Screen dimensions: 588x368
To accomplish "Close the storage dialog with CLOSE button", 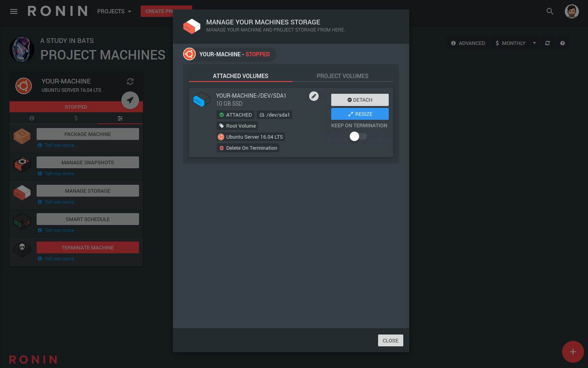I will click(391, 340).
